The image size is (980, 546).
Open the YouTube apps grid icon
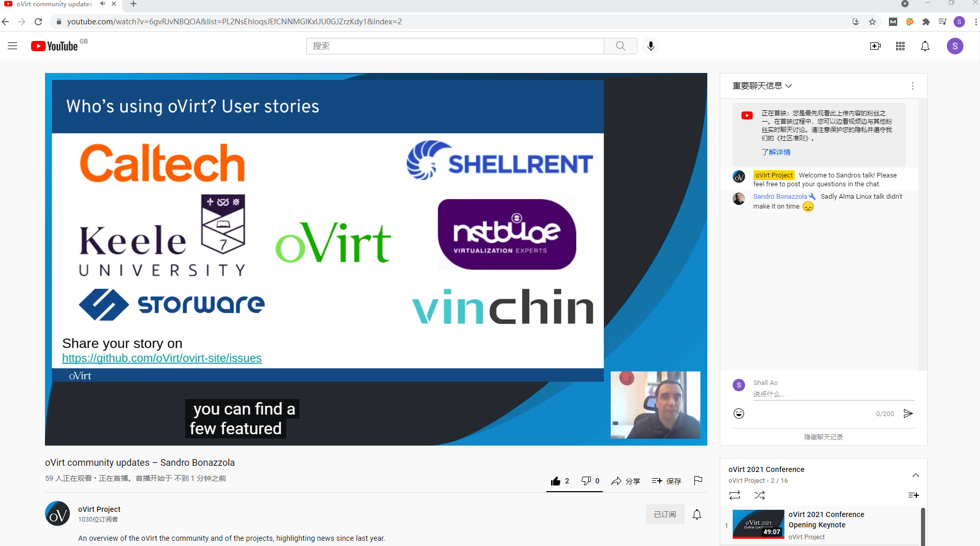900,46
